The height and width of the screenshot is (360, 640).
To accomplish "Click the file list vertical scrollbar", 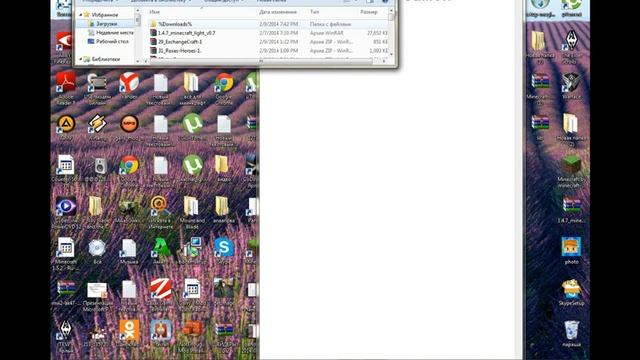I will [x=391, y=32].
